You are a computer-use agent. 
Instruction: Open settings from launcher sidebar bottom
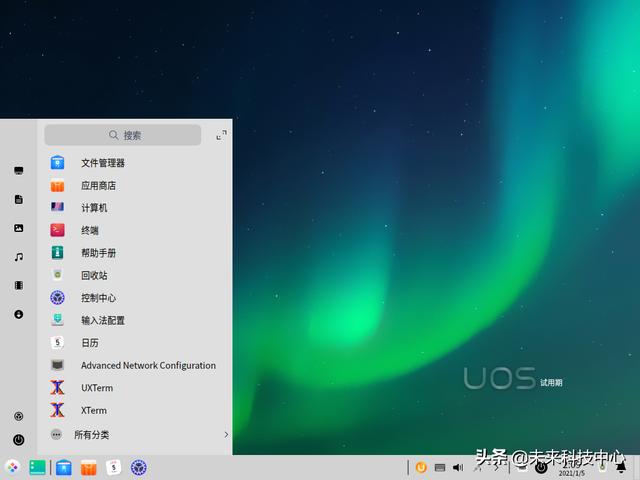(x=18, y=416)
